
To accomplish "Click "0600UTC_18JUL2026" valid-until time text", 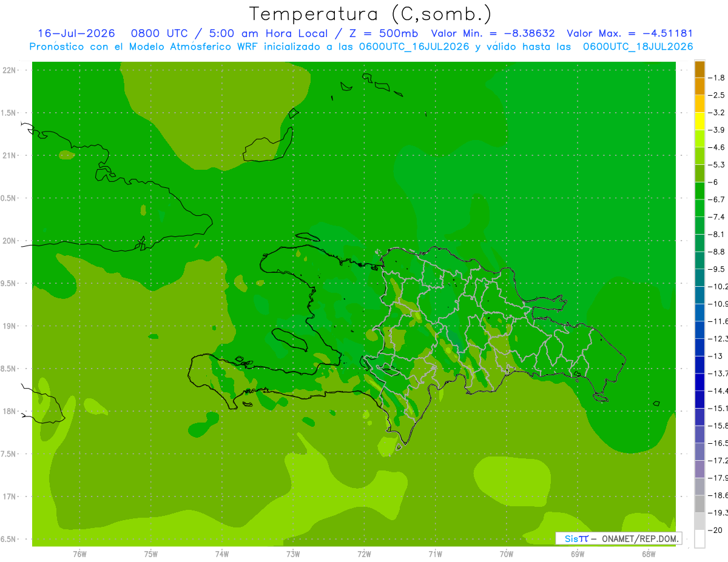I will tap(638, 47).
